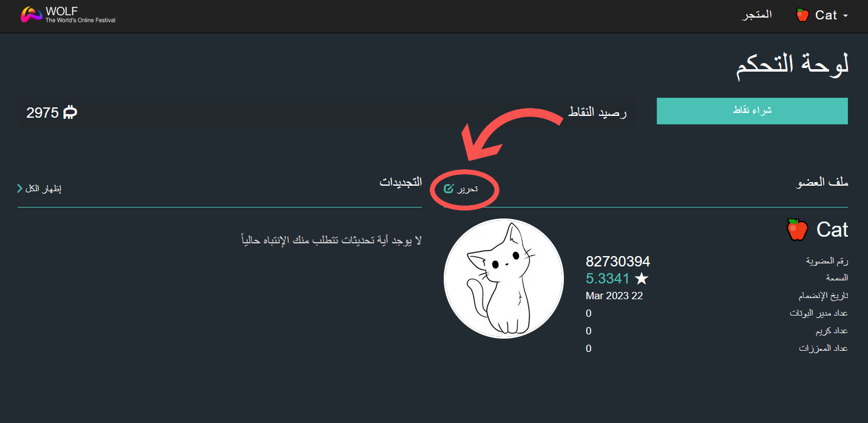Image resolution: width=868 pixels, height=423 pixels.
Task: Click the ملف العضو section heading
Action: (822, 182)
